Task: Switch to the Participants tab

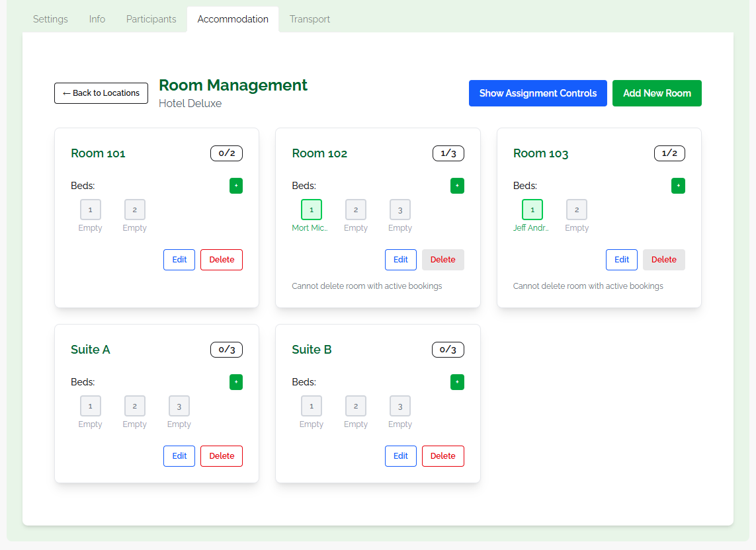Action: coord(151,19)
